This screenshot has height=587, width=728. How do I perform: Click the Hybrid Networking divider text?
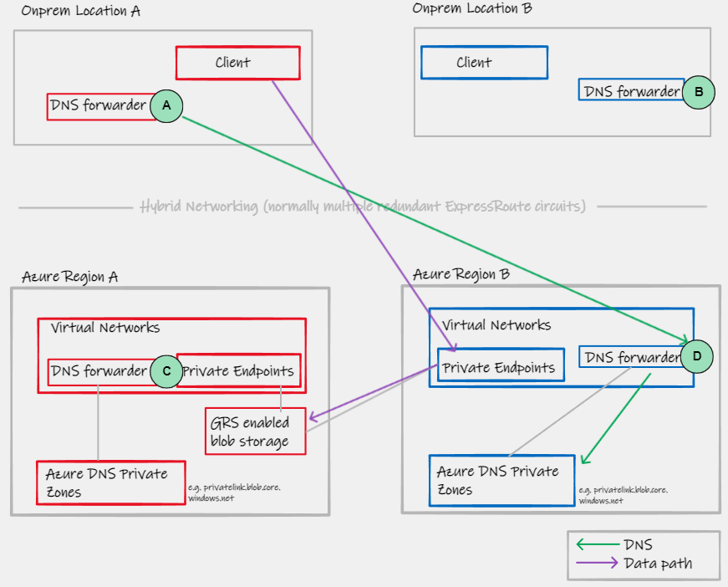pos(363,207)
